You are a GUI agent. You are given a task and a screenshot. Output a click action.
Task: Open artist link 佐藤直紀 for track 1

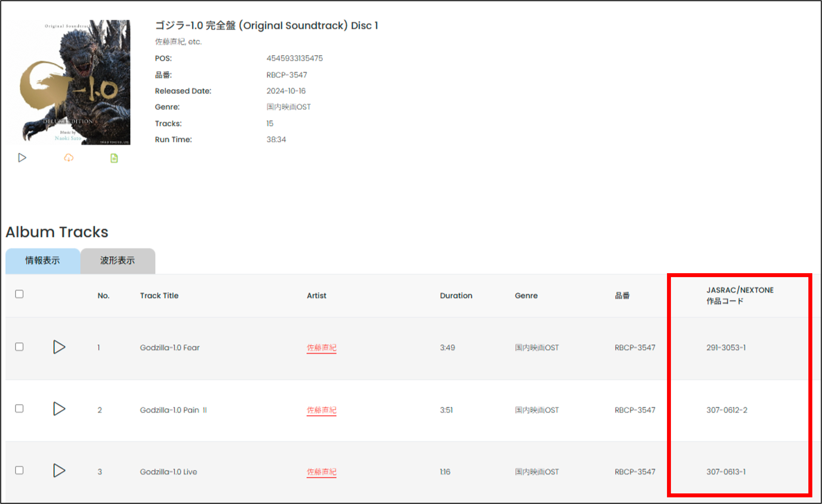pyautogui.click(x=321, y=348)
